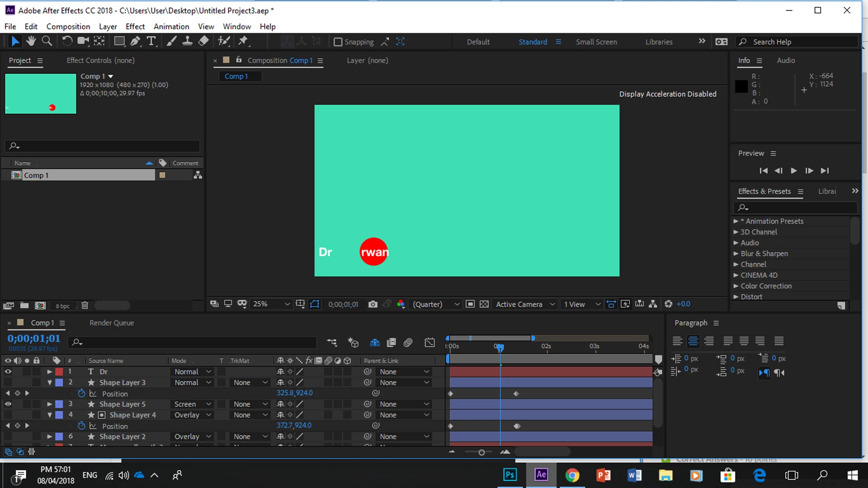Enable the Snapping checkbox
868x488 pixels.
pyautogui.click(x=338, y=42)
